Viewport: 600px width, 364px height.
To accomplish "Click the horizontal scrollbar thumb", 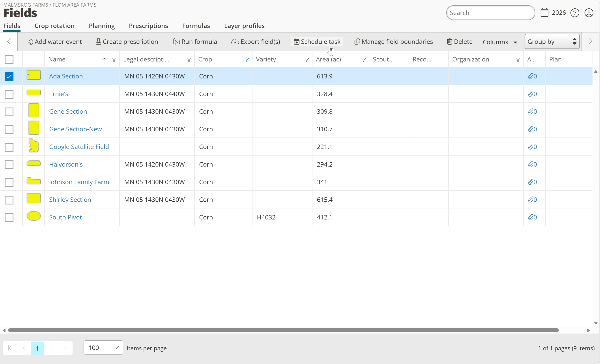I will tap(283, 330).
